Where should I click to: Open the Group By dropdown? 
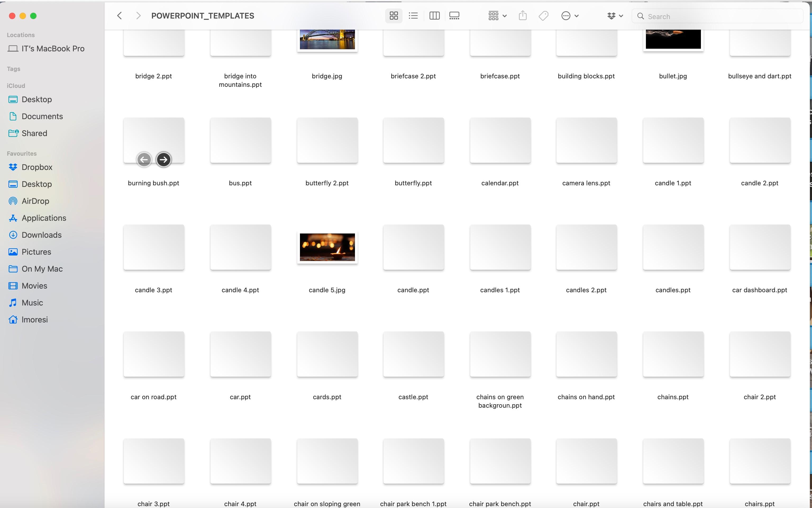497,16
